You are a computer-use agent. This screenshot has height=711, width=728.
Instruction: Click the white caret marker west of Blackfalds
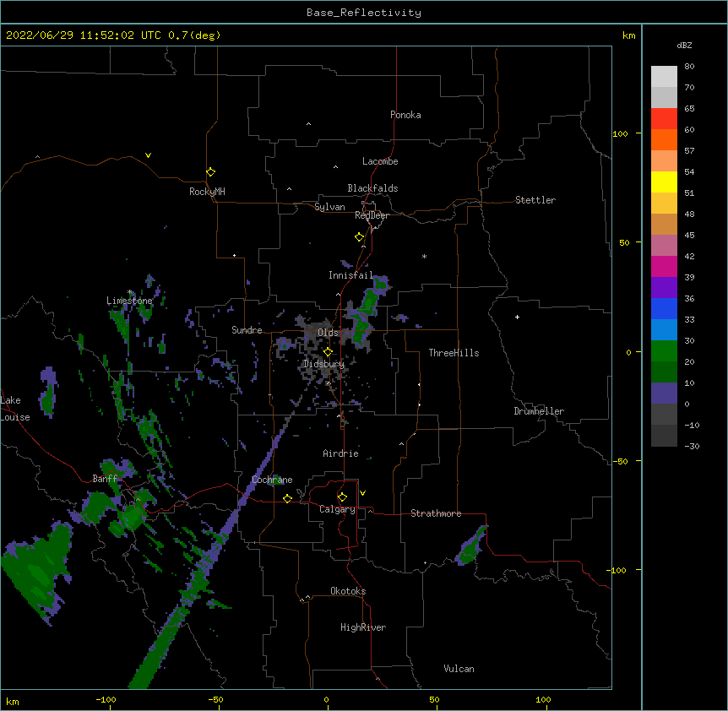pyautogui.click(x=289, y=189)
